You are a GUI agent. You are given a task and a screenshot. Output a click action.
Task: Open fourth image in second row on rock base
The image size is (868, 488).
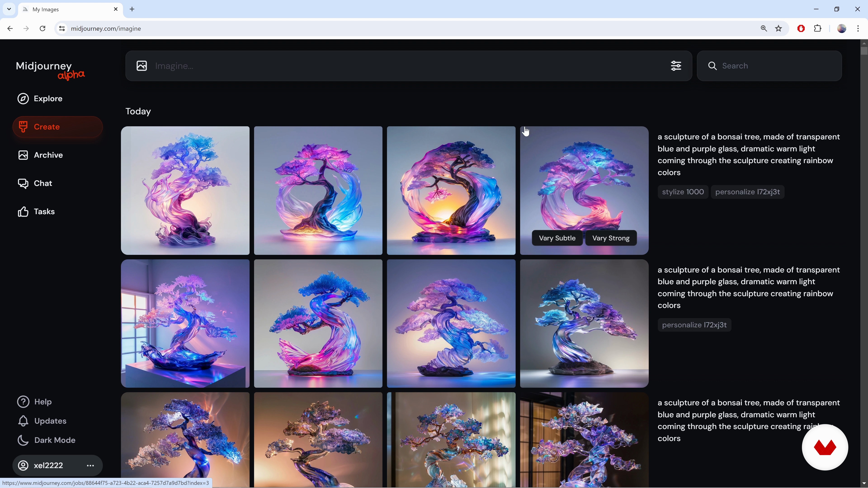pyautogui.click(x=584, y=324)
